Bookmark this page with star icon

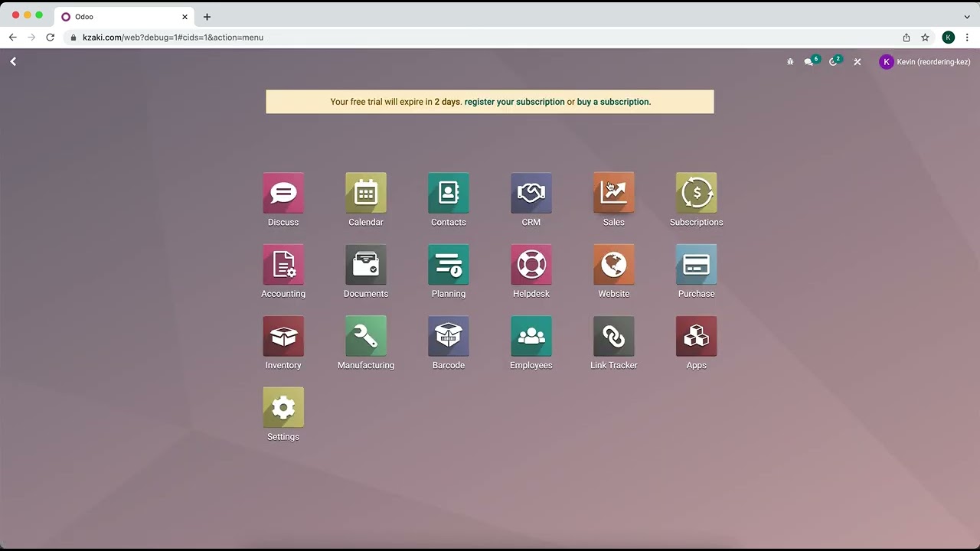[925, 37]
